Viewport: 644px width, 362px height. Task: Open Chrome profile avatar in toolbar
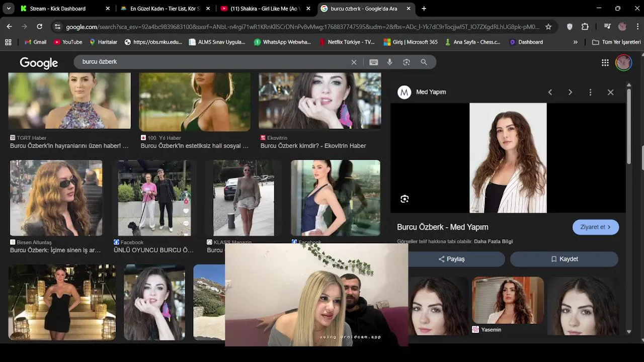pos(622,27)
